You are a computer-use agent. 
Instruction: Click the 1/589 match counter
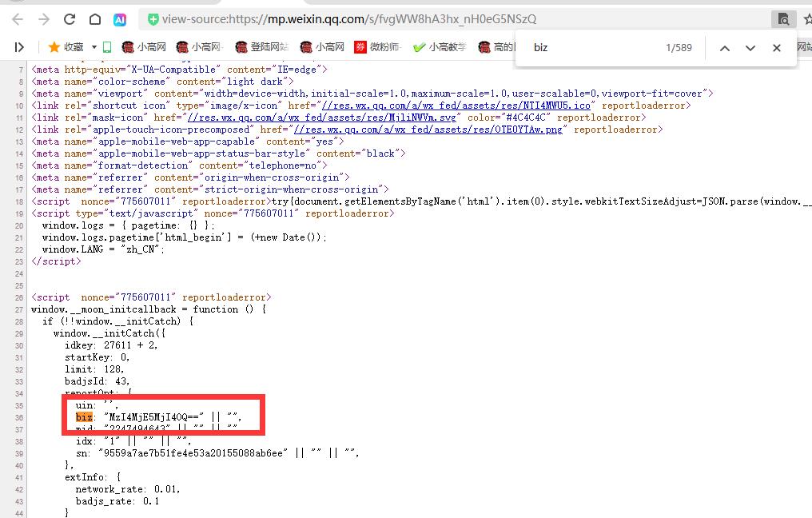coord(679,48)
